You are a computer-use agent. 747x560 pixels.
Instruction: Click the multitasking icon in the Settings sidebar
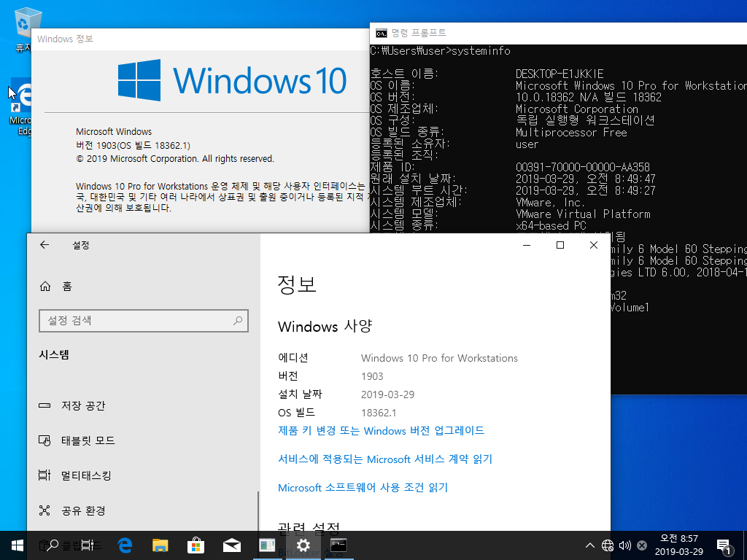click(44, 475)
